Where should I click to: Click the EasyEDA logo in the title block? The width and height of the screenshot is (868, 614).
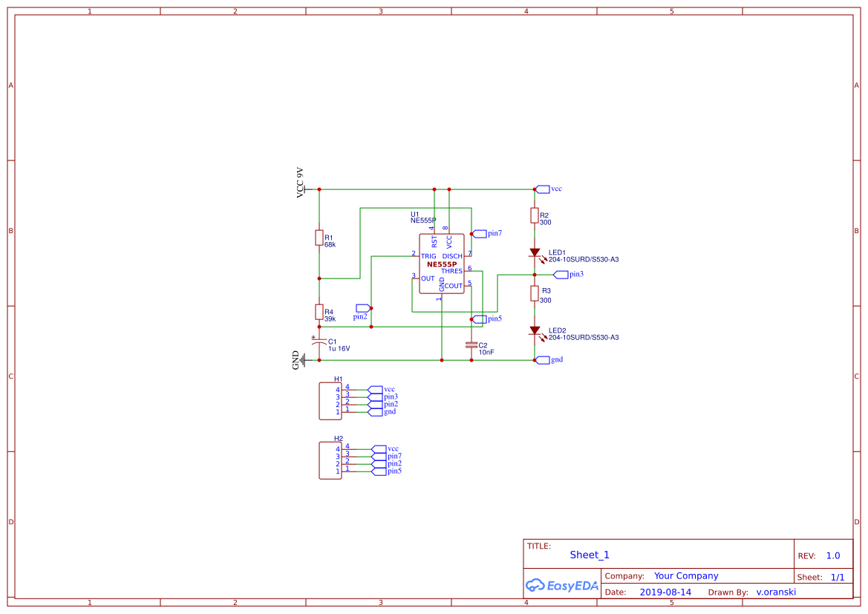point(561,585)
